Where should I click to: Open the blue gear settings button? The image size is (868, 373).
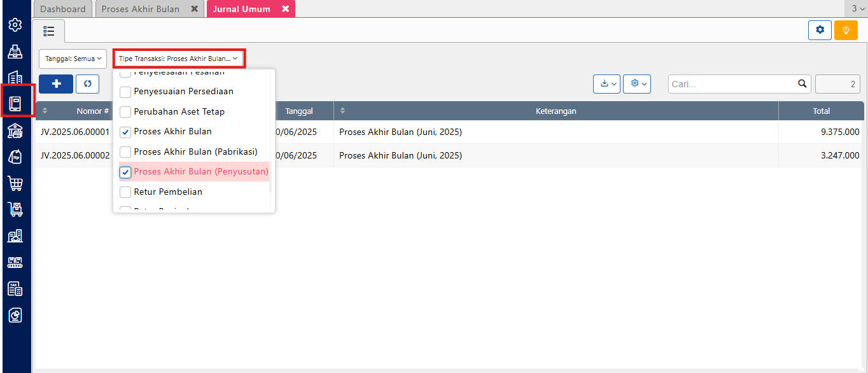(x=820, y=30)
